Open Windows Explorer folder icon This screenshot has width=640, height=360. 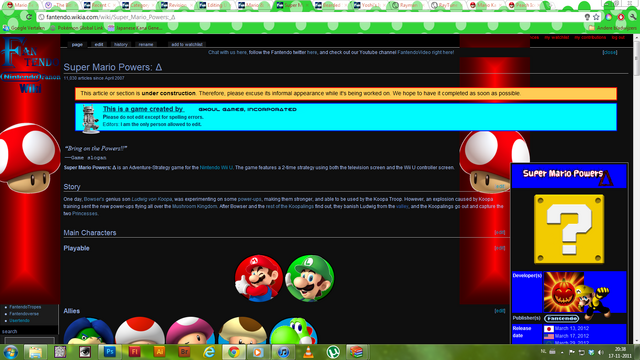35,352
